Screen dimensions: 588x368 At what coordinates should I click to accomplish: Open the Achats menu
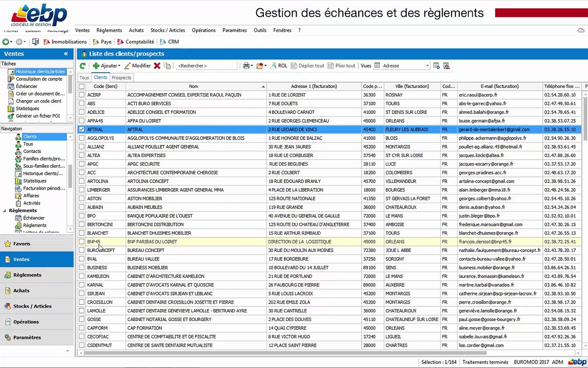[x=136, y=31]
